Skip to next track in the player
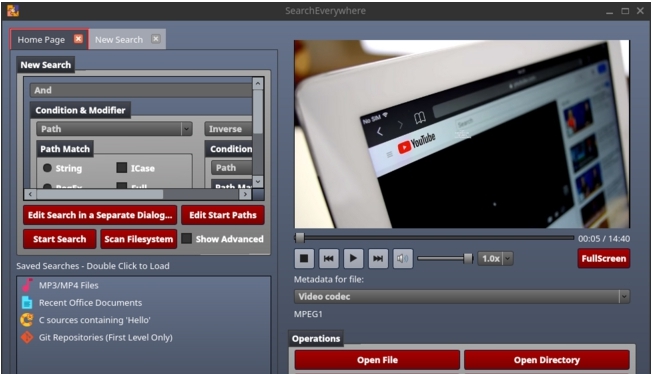 [378, 258]
